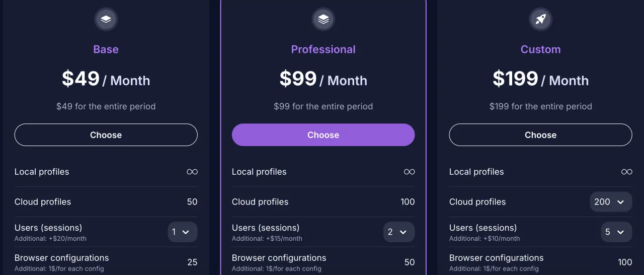Click the Base plan layers icon
This screenshot has height=275, width=644.
pyautogui.click(x=106, y=20)
